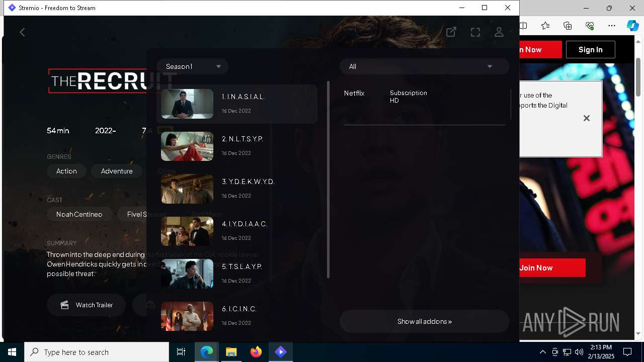Image resolution: width=644 pixels, height=362 pixels.
Task: Open Edge browser essentials heart icon
Action: (590, 26)
